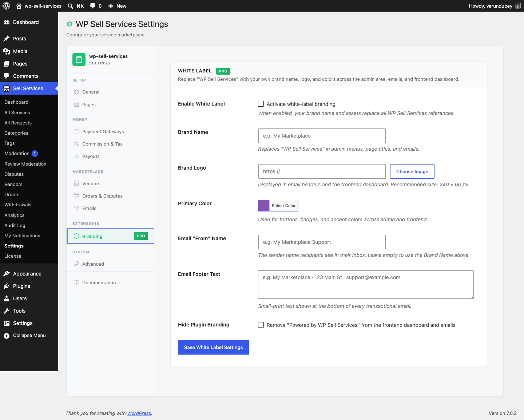The width and height of the screenshot is (524, 420).
Task: Click the Documentation book icon
Action: pyautogui.click(x=76, y=282)
